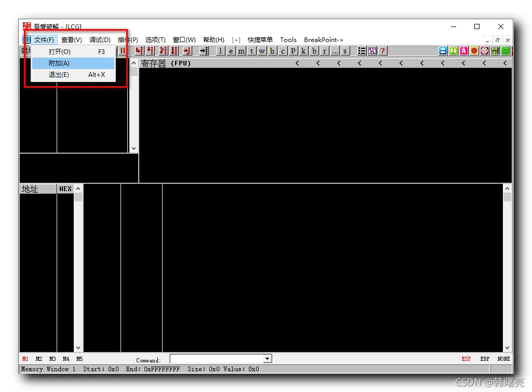Open the BreakPoint-> menu

coord(323,39)
